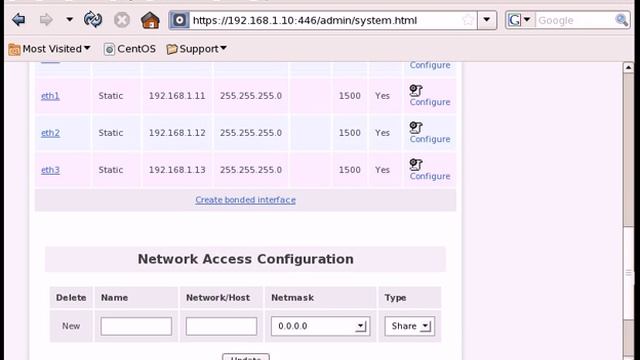Open the Type Share dropdown
The image size is (640, 360).
click(x=409, y=326)
